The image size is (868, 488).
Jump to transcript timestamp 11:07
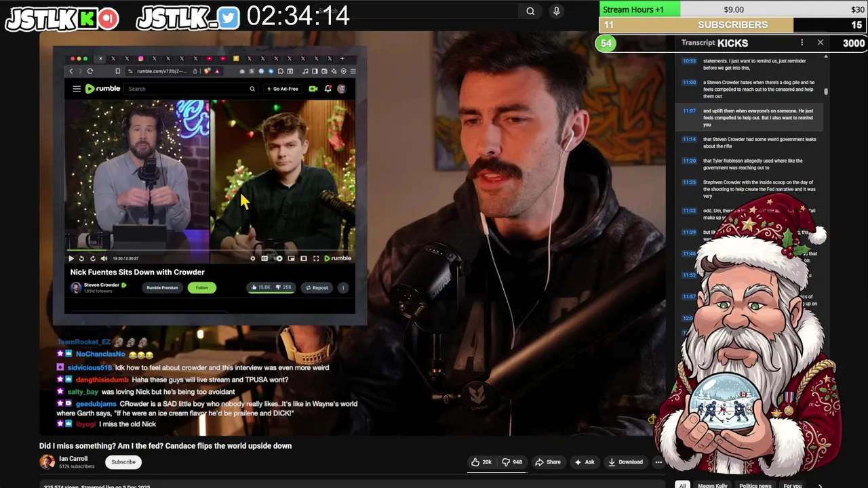(689, 110)
